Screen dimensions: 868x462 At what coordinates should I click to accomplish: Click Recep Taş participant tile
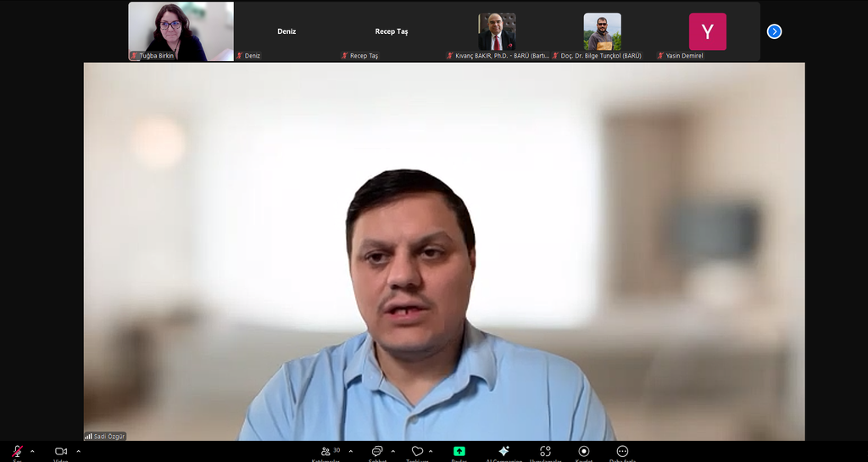392,31
